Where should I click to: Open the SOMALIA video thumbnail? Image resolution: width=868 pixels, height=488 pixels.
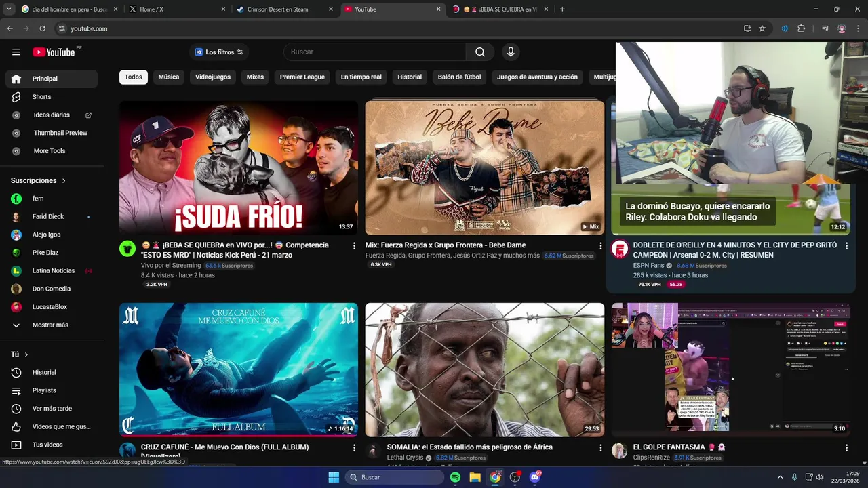click(485, 369)
